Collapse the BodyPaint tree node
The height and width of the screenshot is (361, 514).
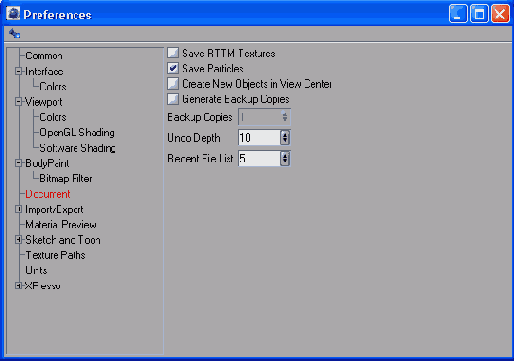(18, 163)
